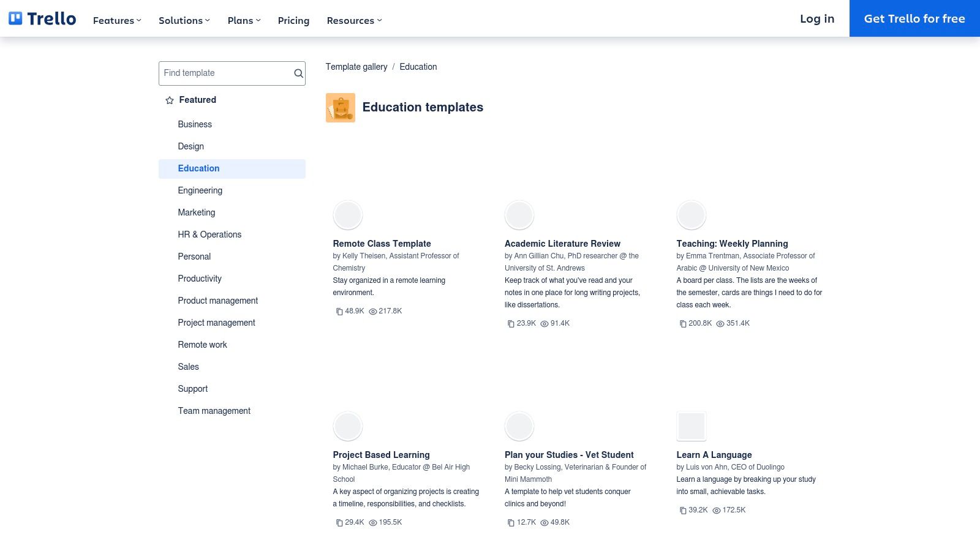Select the Pricing menu item
This screenshot has width=980, height=551.
pyautogui.click(x=293, y=20)
